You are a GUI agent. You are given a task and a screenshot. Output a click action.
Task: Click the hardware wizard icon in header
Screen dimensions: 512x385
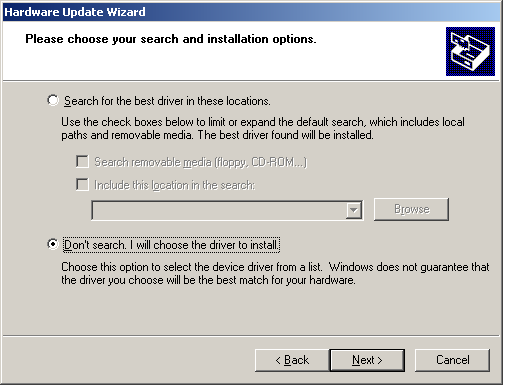click(470, 51)
